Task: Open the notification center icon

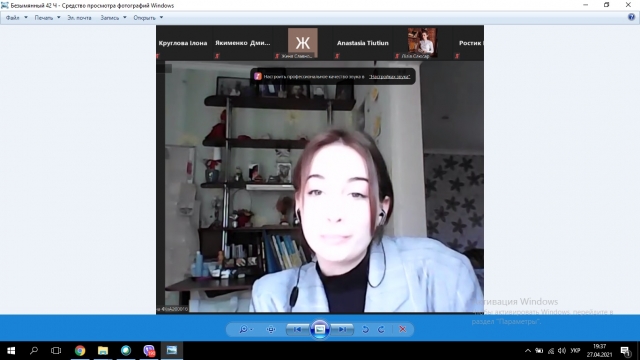Action: (x=625, y=351)
